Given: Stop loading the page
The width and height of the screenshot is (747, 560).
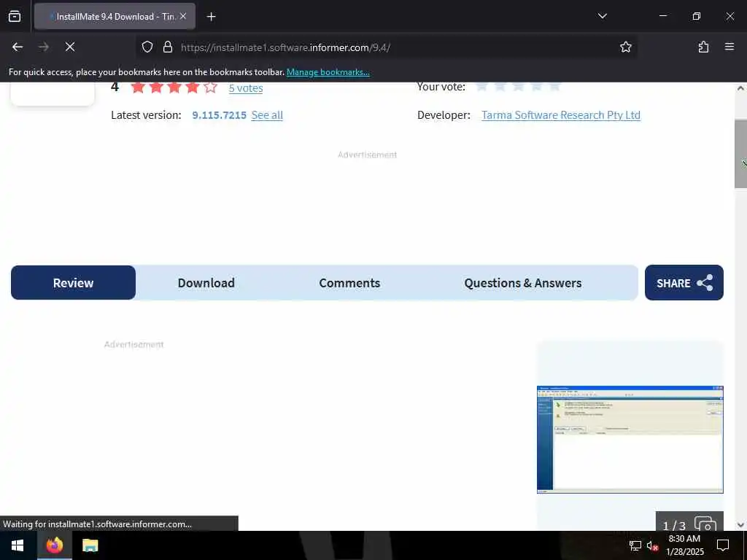Looking at the screenshot, I should pos(69,47).
